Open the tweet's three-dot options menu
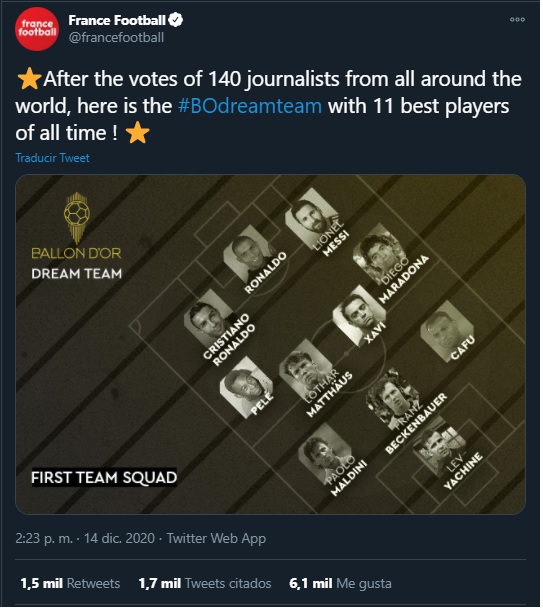 pos(517,19)
